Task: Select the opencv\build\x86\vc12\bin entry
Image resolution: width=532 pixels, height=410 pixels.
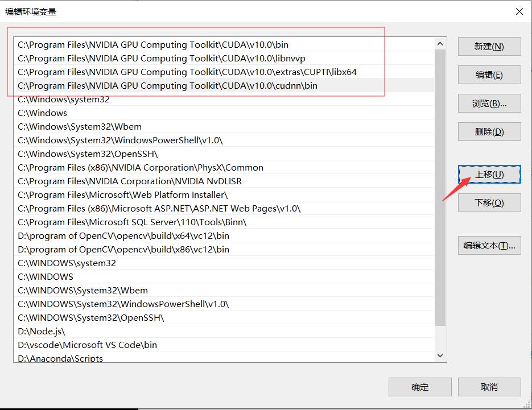Action: tap(224, 249)
